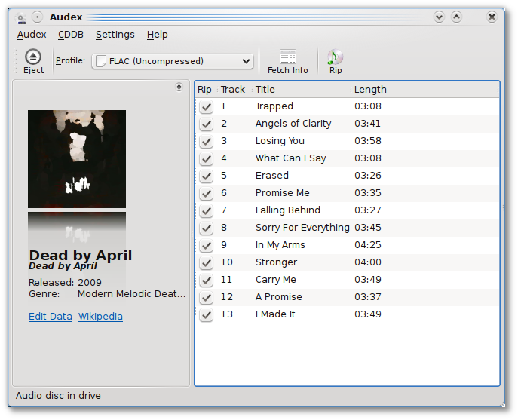Open the Audex menu

(x=32, y=35)
